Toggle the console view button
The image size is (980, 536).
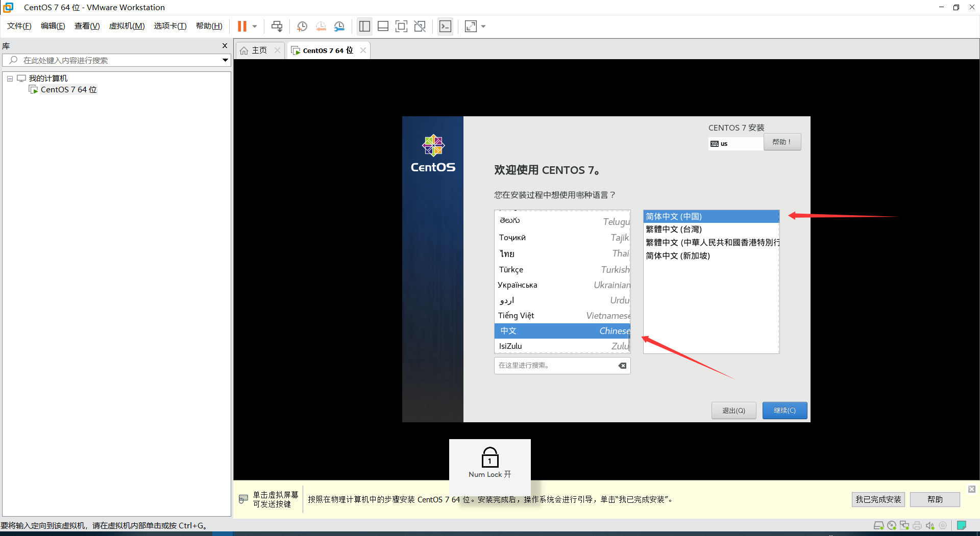point(446,26)
